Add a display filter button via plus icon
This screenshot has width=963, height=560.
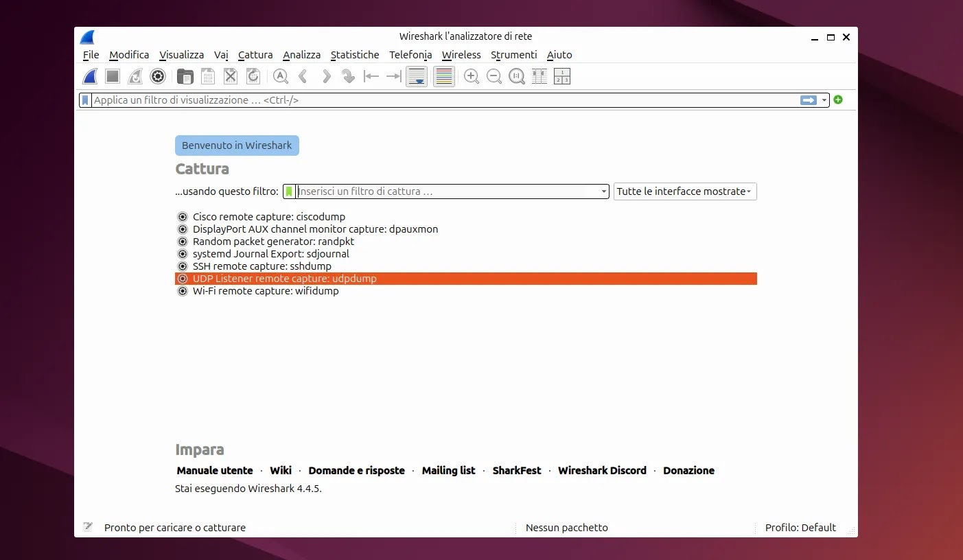click(x=838, y=100)
